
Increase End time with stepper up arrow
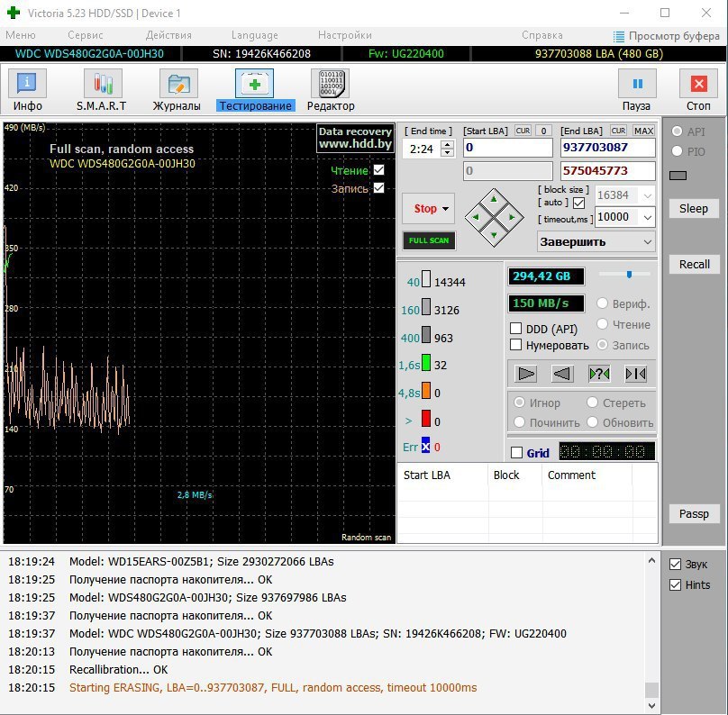click(447, 145)
